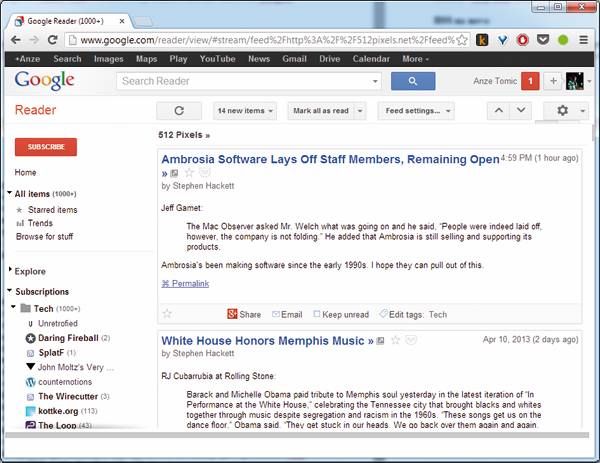600x463 pixels.
Task: Open Calendar from the Google bar
Action: pyautogui.click(x=371, y=59)
